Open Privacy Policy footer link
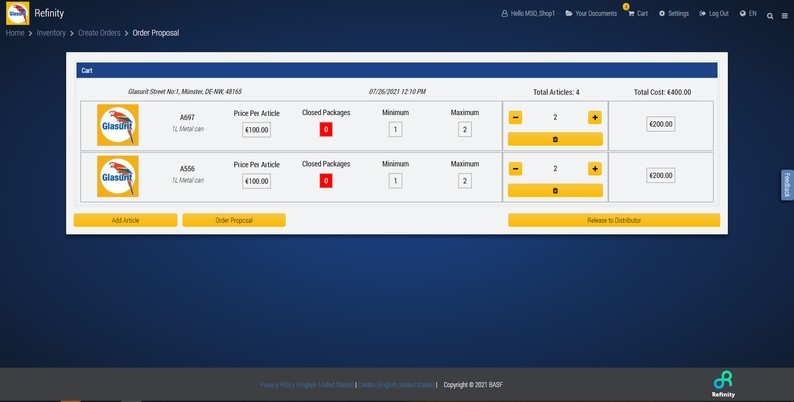Image resolution: width=794 pixels, height=402 pixels. pyautogui.click(x=307, y=385)
